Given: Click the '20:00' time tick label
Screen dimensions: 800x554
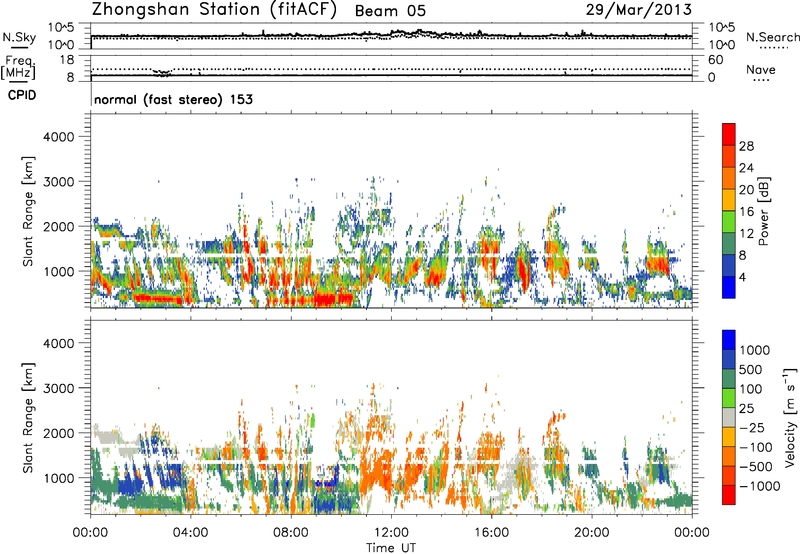Looking at the screenshot, I should 591,533.
